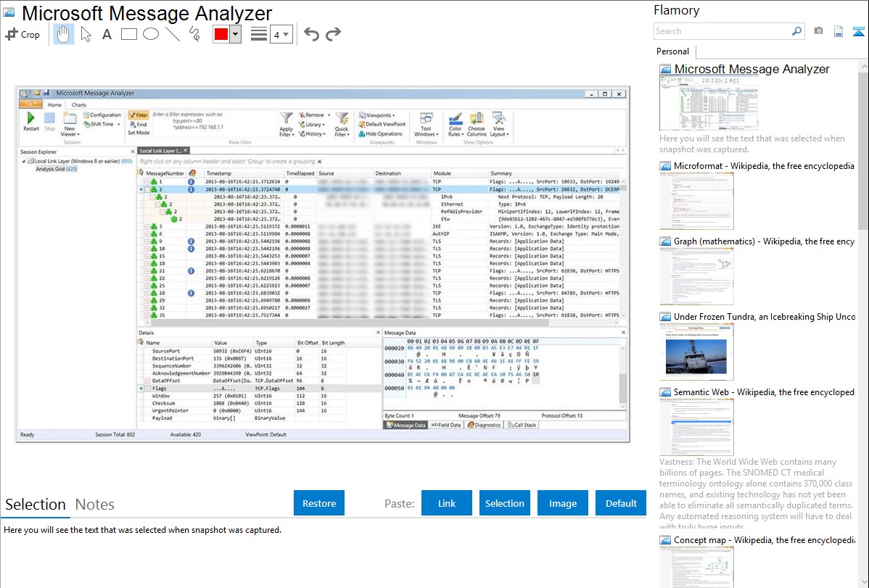Click New Viewer icon in the snapshot
Screen dimensions: 869x588
tap(70, 118)
